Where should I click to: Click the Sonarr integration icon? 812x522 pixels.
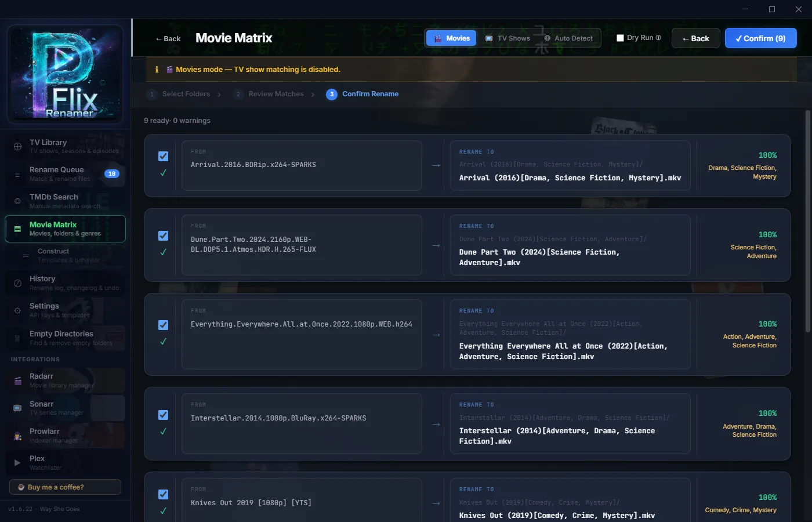pyautogui.click(x=17, y=408)
